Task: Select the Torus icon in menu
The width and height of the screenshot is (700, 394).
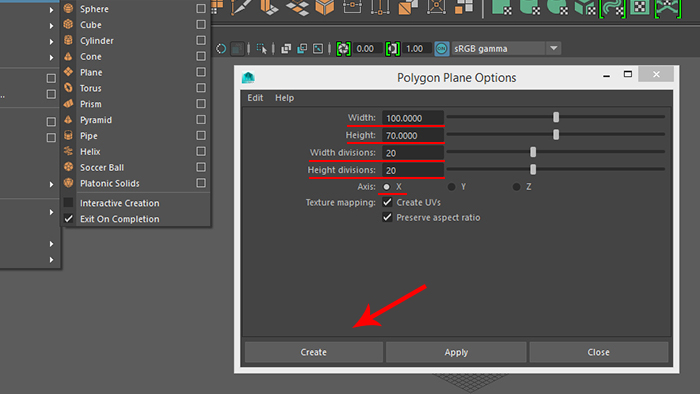Action: coord(68,88)
